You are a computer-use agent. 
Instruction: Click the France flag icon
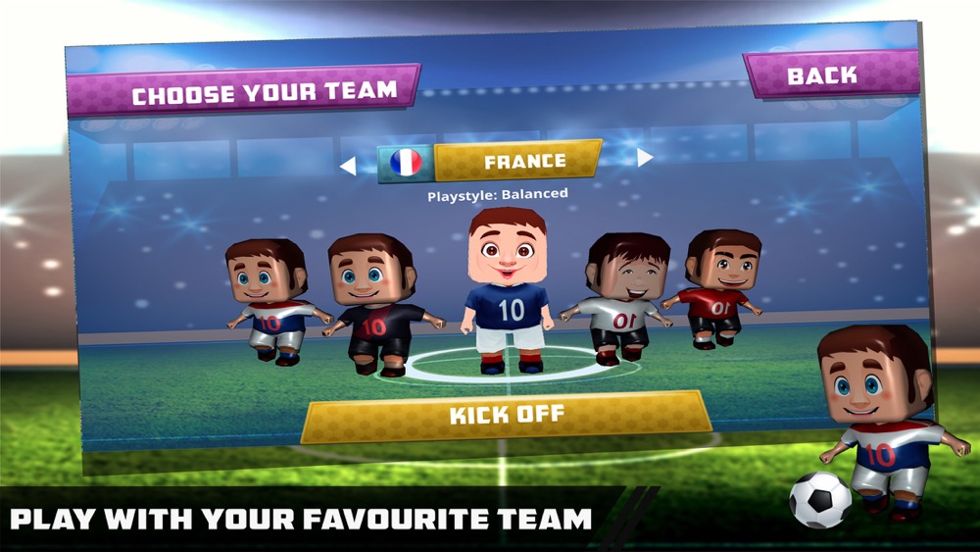click(406, 163)
